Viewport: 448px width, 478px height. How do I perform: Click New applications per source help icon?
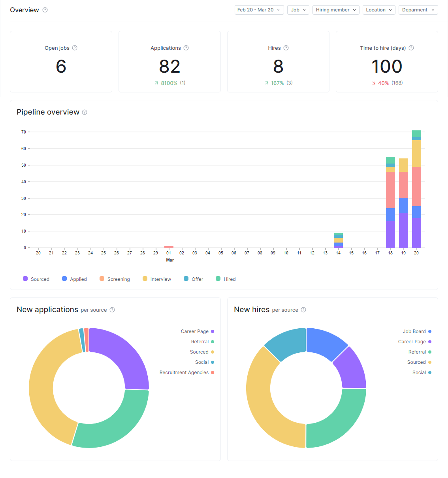[x=112, y=310]
